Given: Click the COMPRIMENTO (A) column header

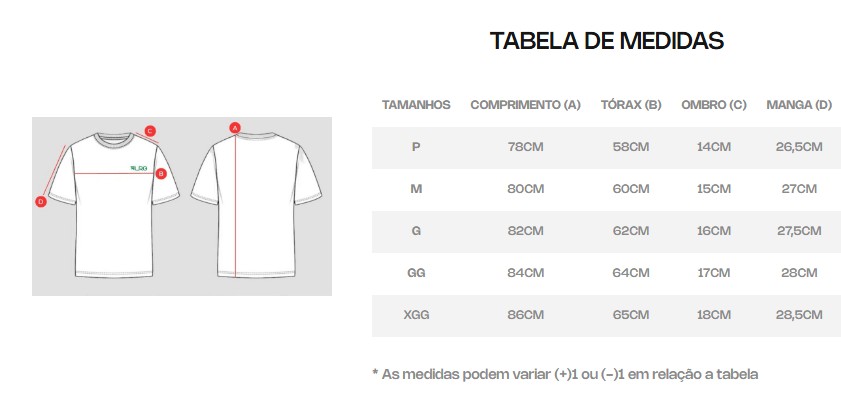Looking at the screenshot, I should click(x=525, y=104).
